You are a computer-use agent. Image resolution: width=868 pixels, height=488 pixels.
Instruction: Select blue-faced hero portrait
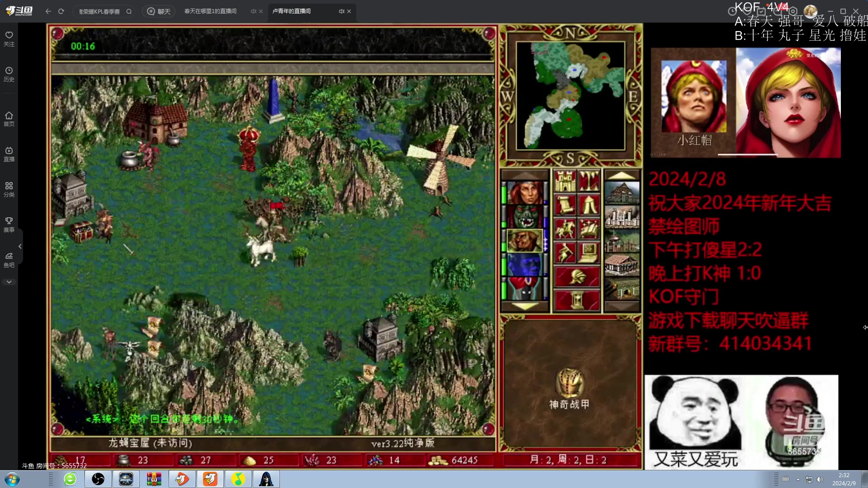525,264
